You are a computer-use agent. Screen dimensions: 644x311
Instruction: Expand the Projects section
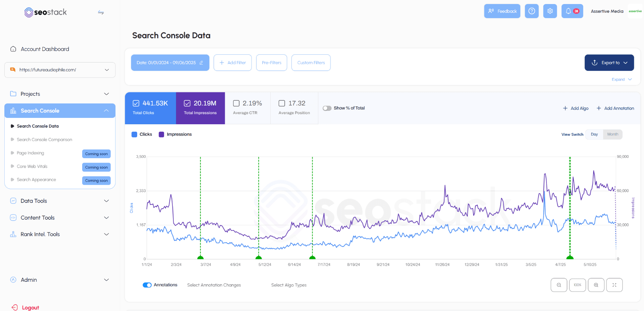pos(60,94)
